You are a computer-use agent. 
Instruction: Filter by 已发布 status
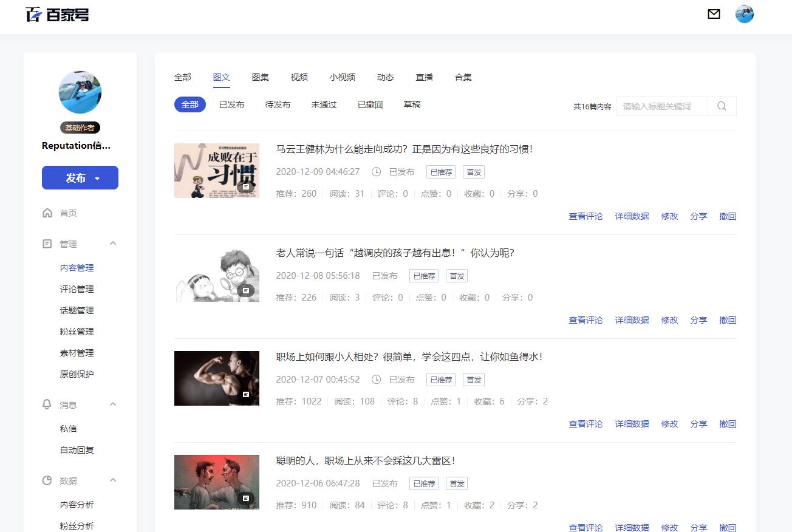232,104
